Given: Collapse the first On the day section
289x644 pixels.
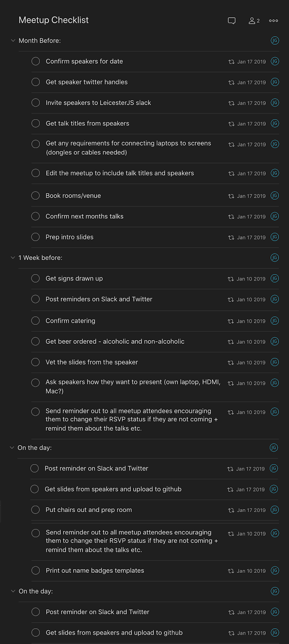Looking at the screenshot, I should coord(12,448).
